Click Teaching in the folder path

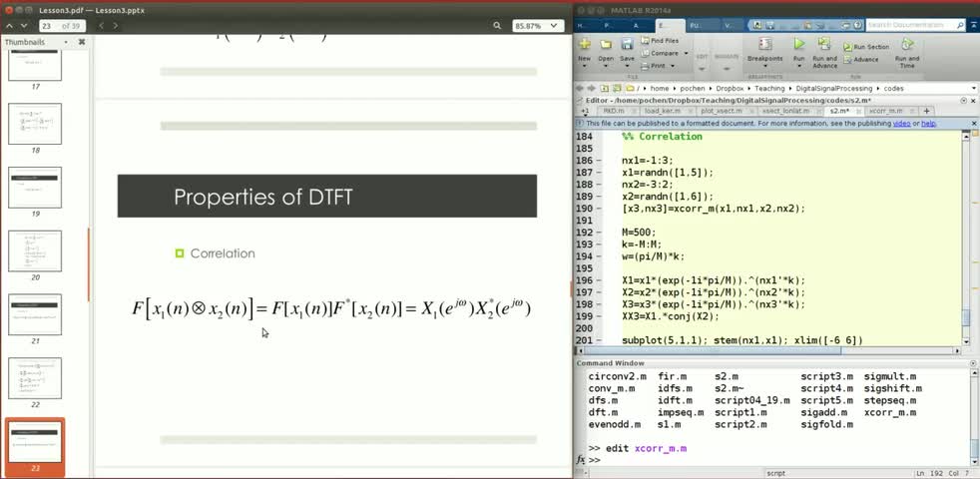pyautogui.click(x=768, y=89)
